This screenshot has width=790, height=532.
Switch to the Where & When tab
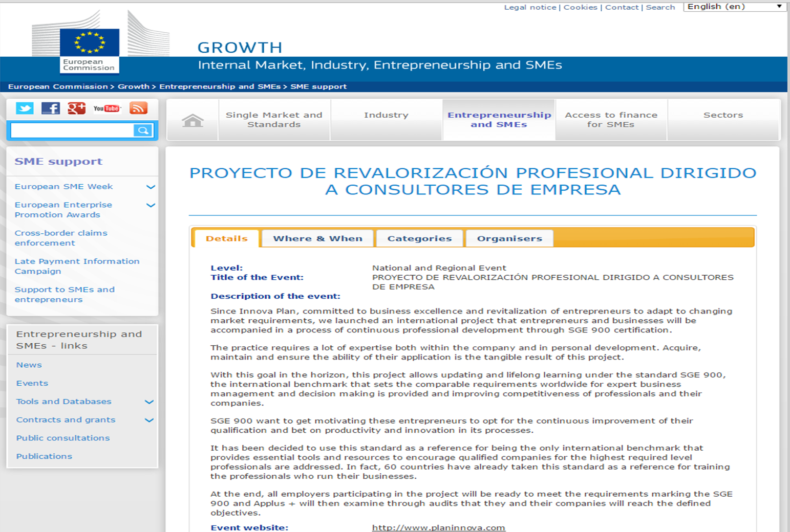(317, 238)
